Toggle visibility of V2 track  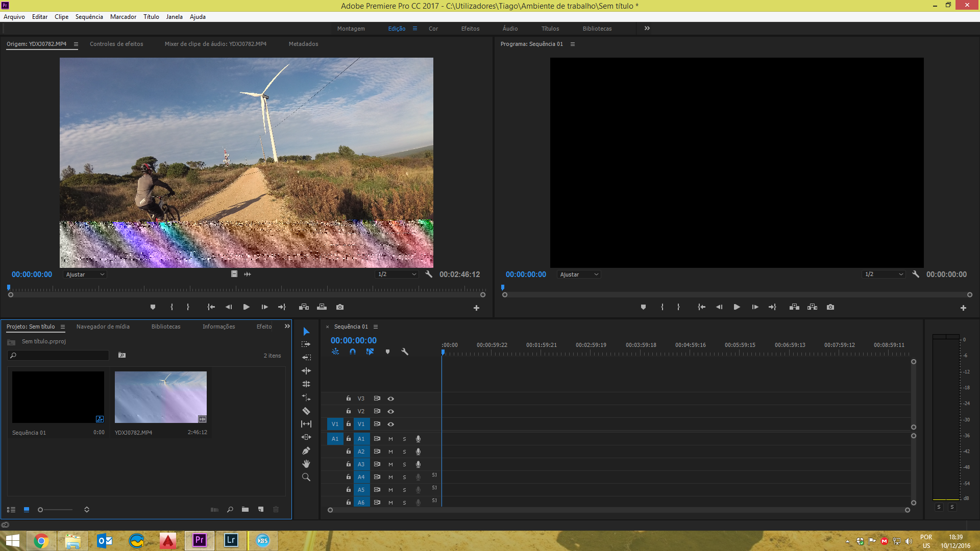[x=390, y=411]
